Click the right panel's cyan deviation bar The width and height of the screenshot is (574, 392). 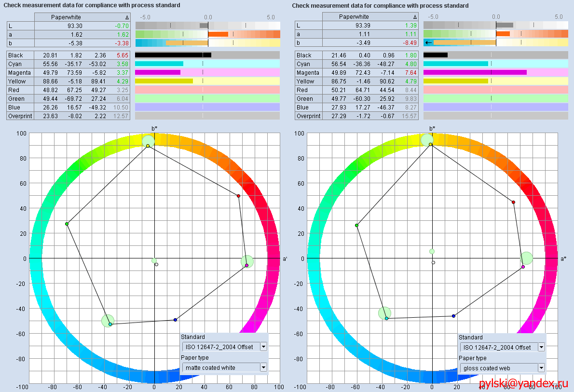pyautogui.click(x=495, y=64)
